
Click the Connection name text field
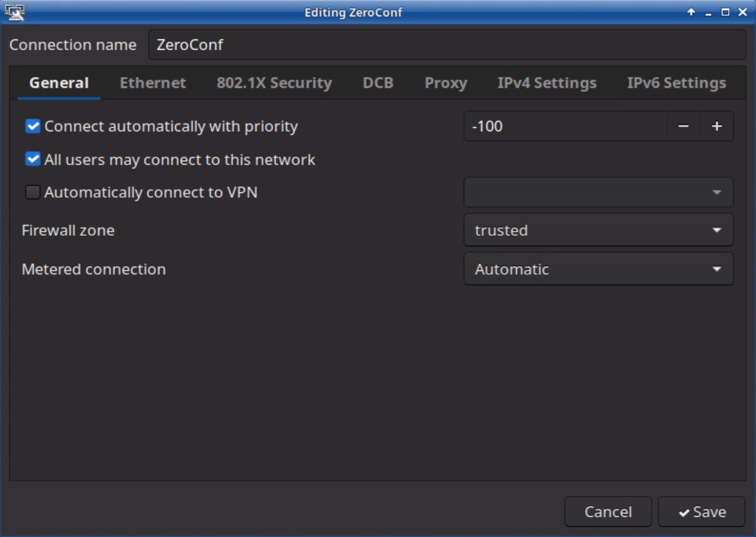tap(447, 45)
